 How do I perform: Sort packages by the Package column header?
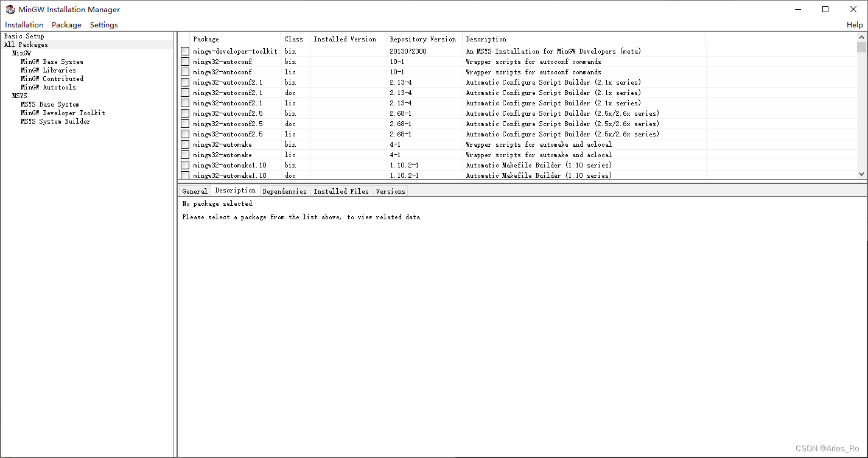(x=206, y=39)
